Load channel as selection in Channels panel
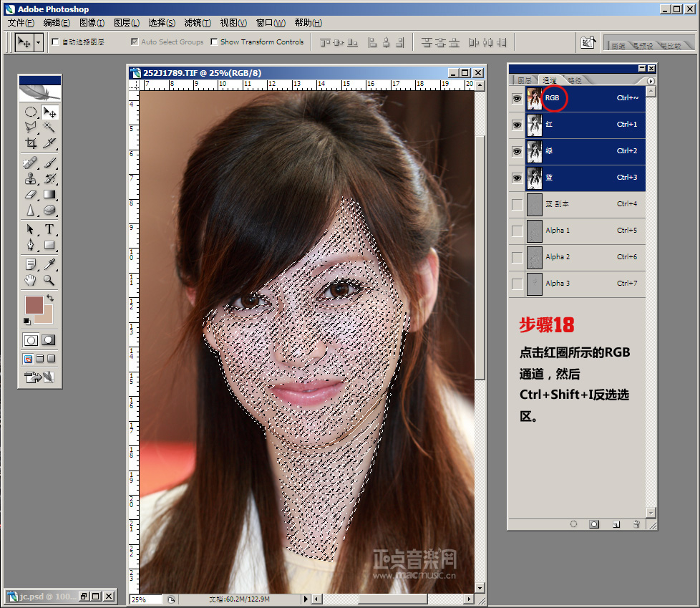 (x=573, y=524)
